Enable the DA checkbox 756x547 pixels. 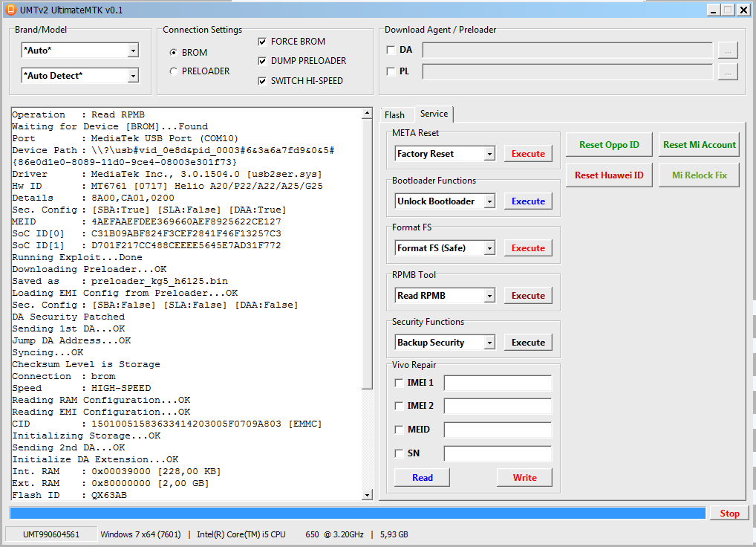point(391,50)
